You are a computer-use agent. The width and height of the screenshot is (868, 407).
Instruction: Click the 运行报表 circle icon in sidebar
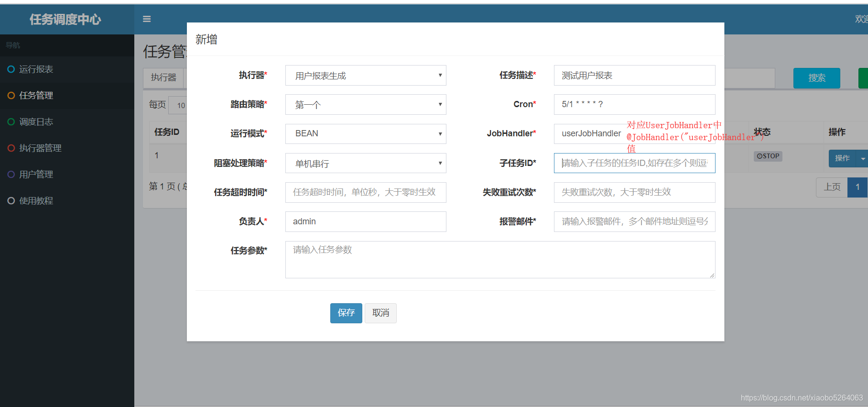tap(11, 69)
